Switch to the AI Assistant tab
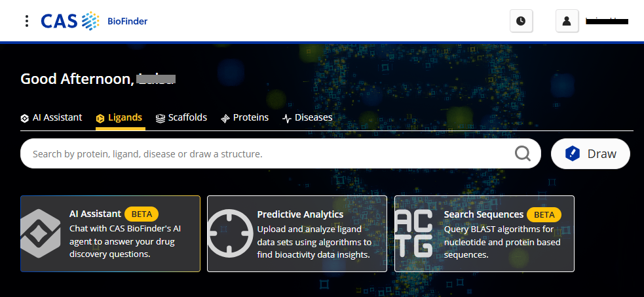644x297 pixels. [52, 118]
